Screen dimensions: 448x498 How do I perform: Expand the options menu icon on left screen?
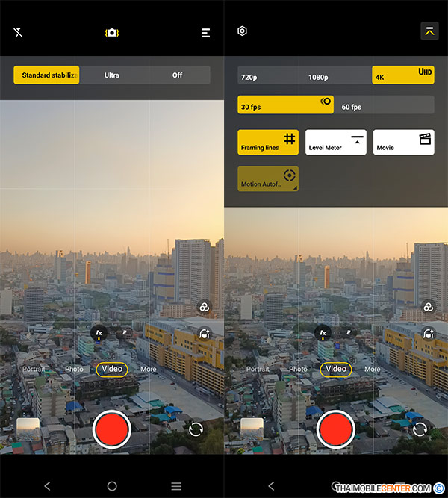coord(205,33)
